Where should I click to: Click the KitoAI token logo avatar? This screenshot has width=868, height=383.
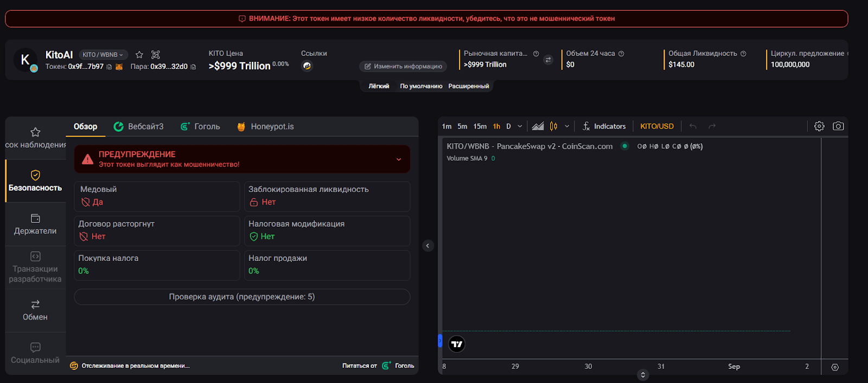25,60
